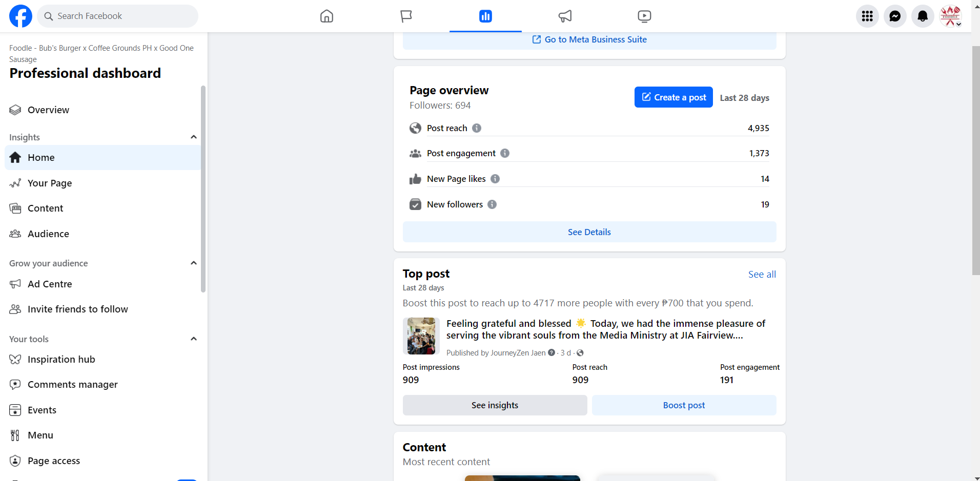980x481 pixels.
Task: Click the See insights button
Action: click(495, 405)
